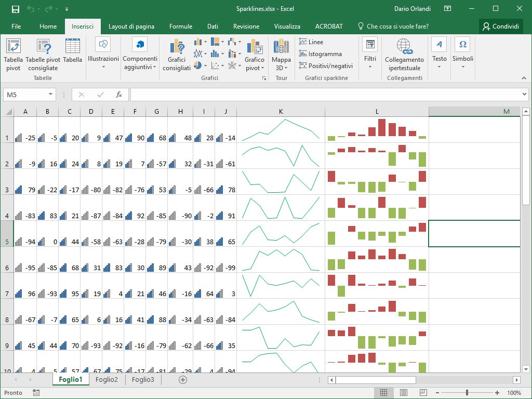Click the zoom slider handle
The height and width of the screenshot is (399, 532).
(467, 393)
